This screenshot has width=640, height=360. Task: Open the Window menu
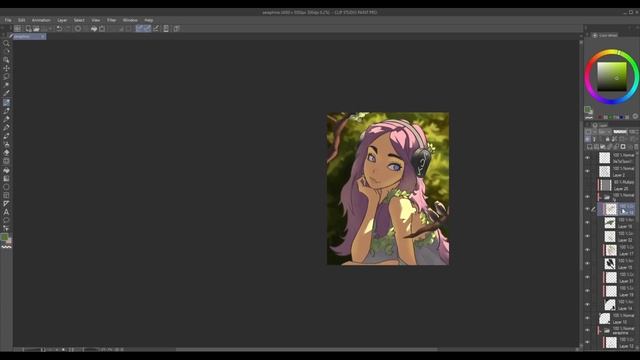point(130,20)
